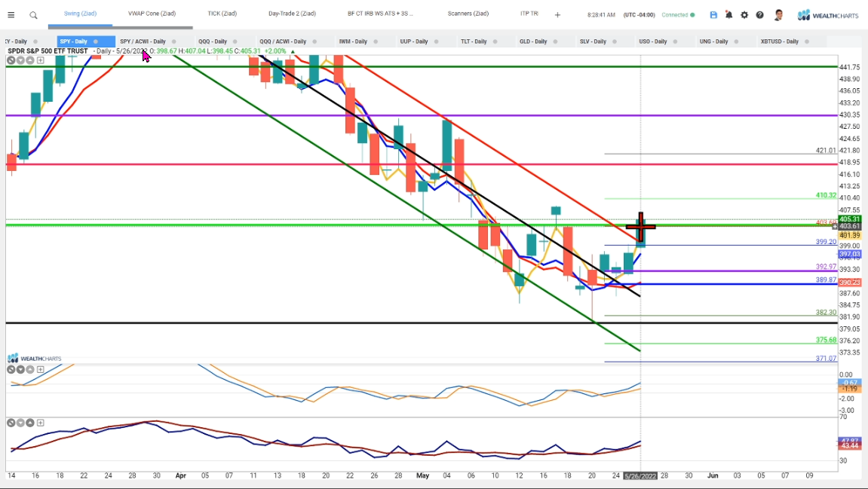Click the 410.32 green level label
The width and height of the screenshot is (868, 489).
826,195
